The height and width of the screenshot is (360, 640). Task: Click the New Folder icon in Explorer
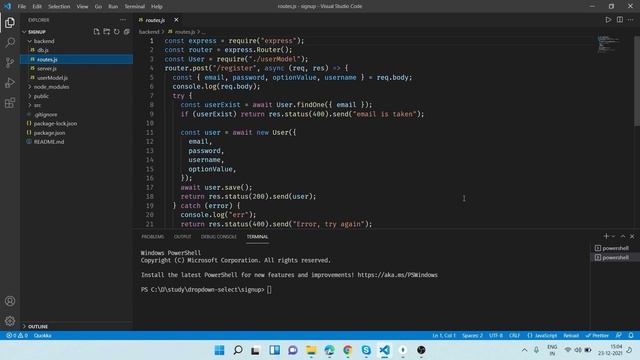coord(107,31)
